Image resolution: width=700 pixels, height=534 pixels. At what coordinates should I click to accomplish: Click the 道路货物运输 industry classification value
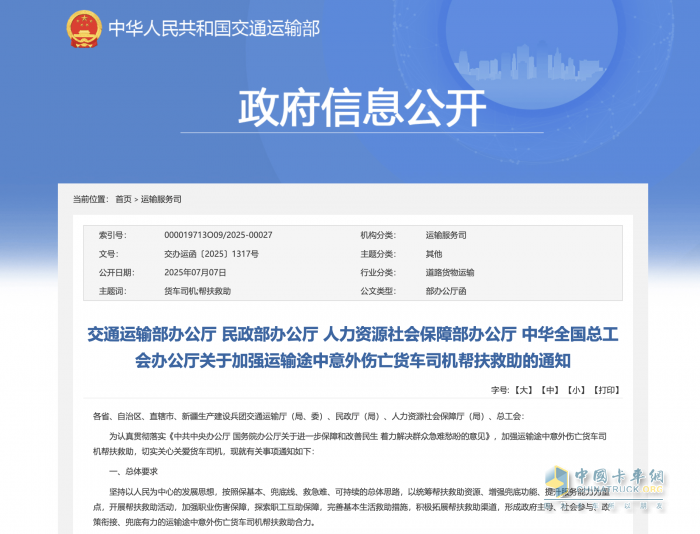click(450, 272)
